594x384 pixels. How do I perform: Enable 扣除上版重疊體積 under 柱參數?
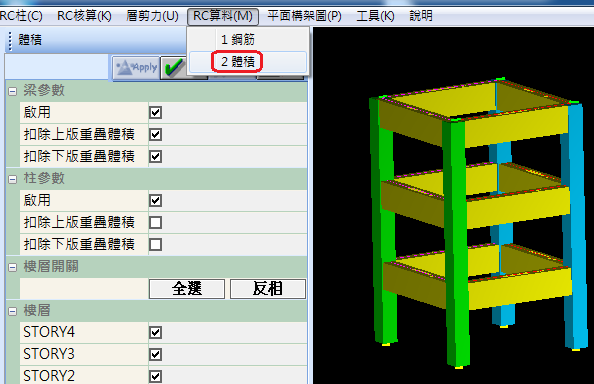pyautogui.click(x=156, y=222)
